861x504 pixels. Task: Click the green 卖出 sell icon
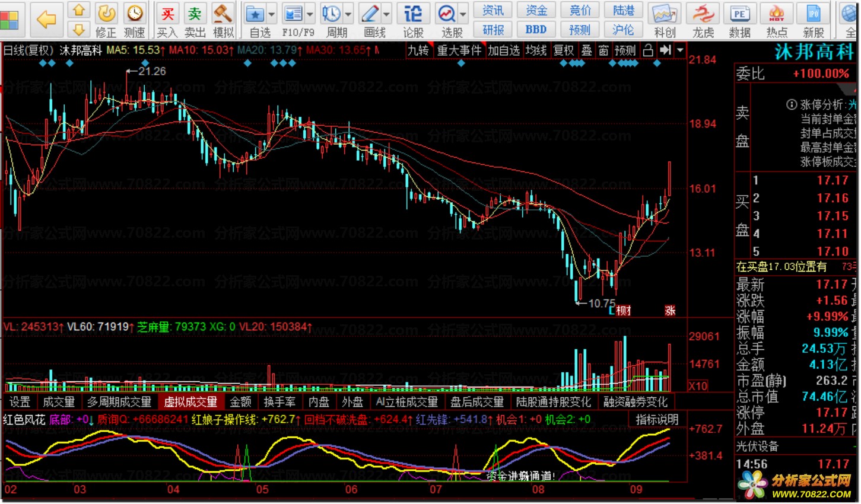(195, 13)
